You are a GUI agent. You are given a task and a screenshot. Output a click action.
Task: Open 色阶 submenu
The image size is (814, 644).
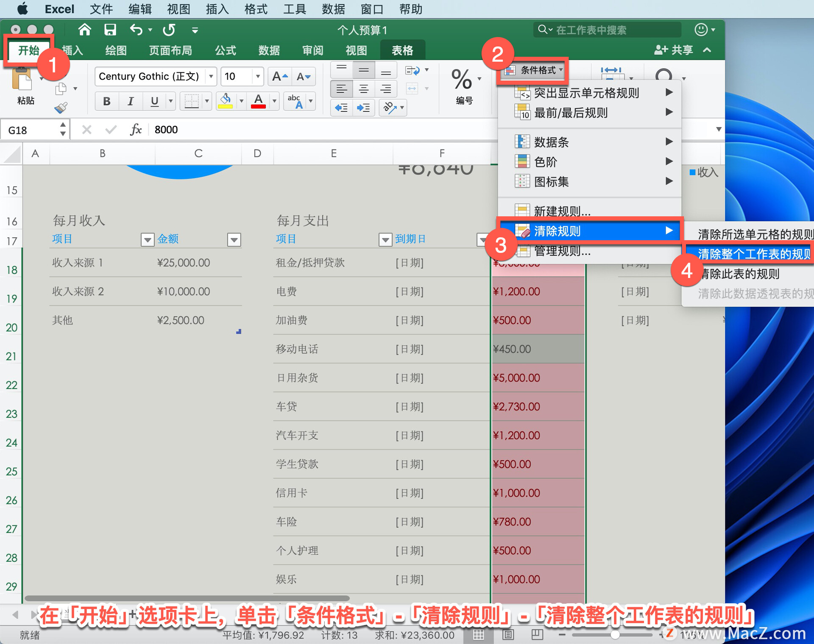click(590, 161)
